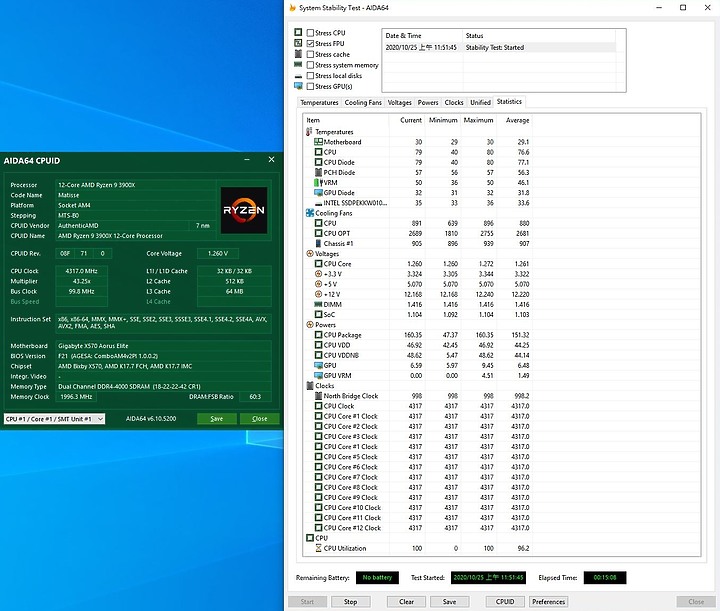Click the Stress local disks drive icon
This screenshot has height=611, width=720.
298,76
